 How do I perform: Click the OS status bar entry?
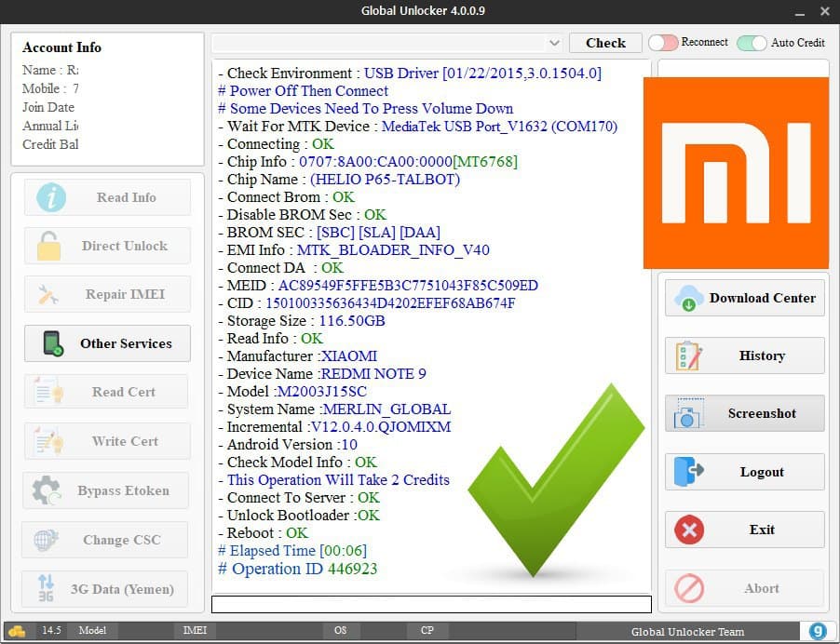(x=340, y=631)
